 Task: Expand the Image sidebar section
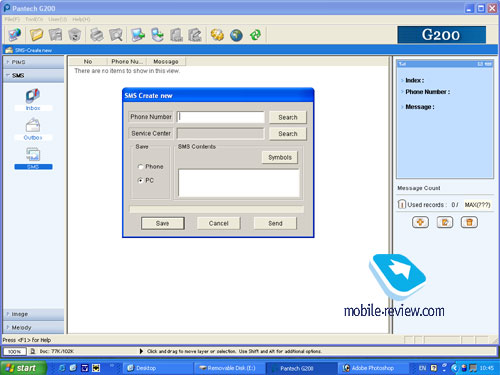pyautogui.click(x=33, y=314)
